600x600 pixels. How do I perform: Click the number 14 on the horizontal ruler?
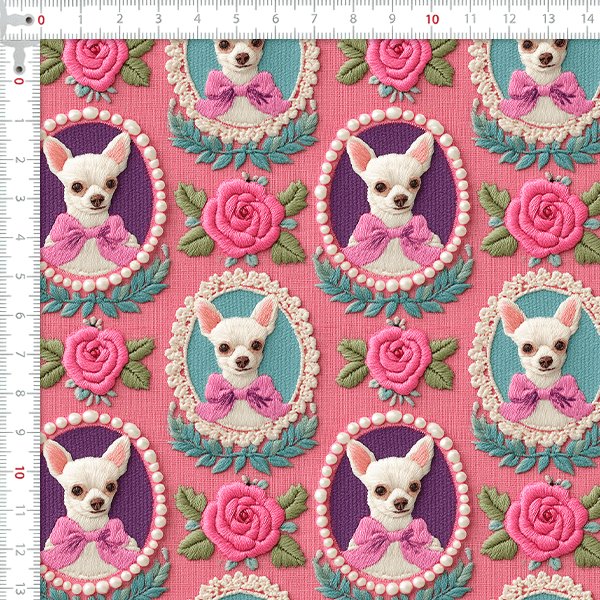(x=587, y=19)
